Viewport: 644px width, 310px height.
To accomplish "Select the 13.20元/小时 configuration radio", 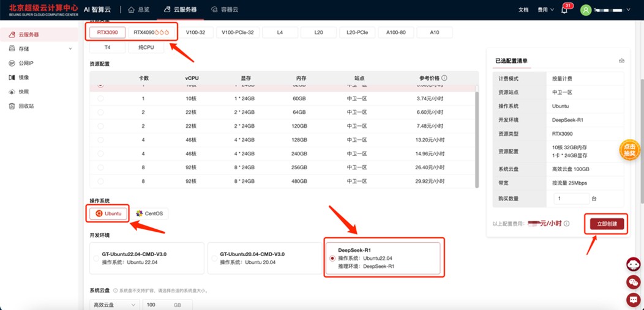I will point(100,140).
